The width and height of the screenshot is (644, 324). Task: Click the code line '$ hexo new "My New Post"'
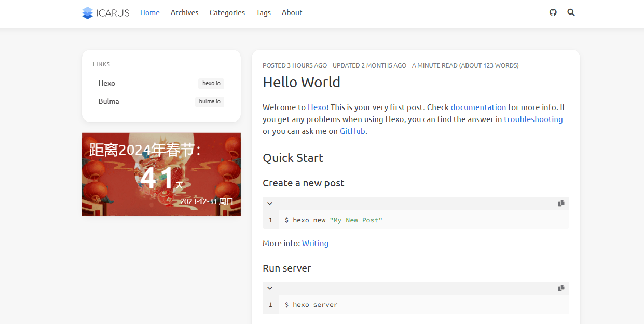pos(334,220)
